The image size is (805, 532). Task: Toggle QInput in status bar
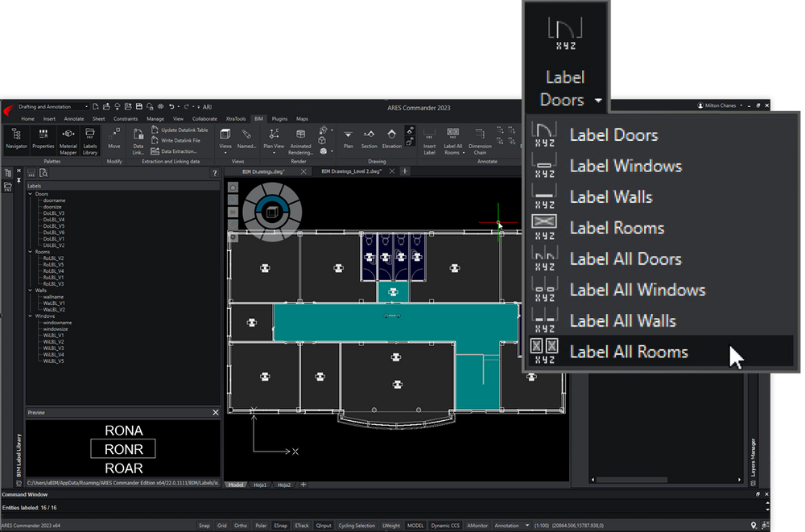tap(324, 526)
